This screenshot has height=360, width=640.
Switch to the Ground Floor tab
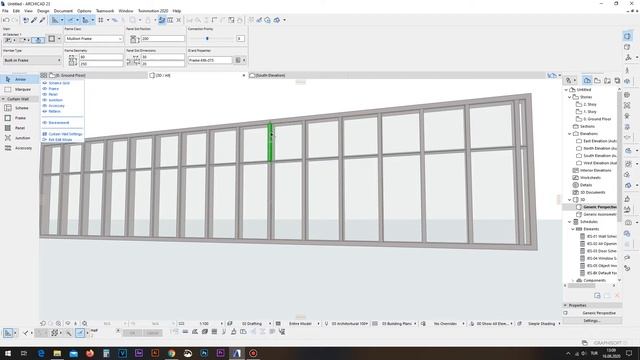(97, 75)
